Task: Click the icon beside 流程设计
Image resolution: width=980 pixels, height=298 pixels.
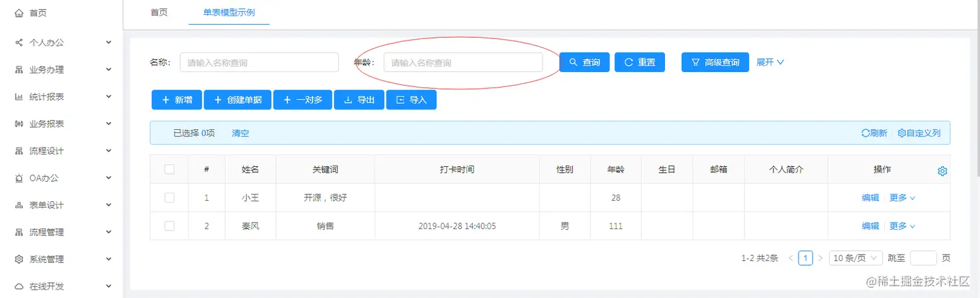Action: pyautogui.click(x=19, y=151)
